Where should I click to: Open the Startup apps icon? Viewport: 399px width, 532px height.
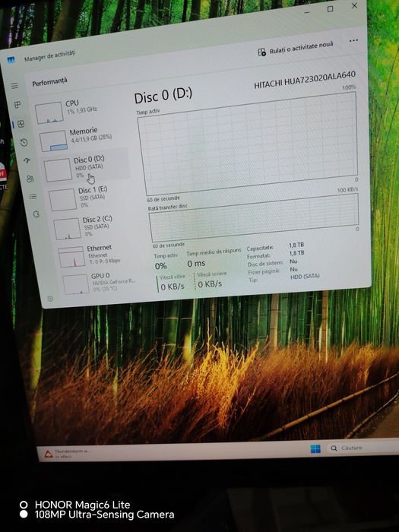point(27,160)
